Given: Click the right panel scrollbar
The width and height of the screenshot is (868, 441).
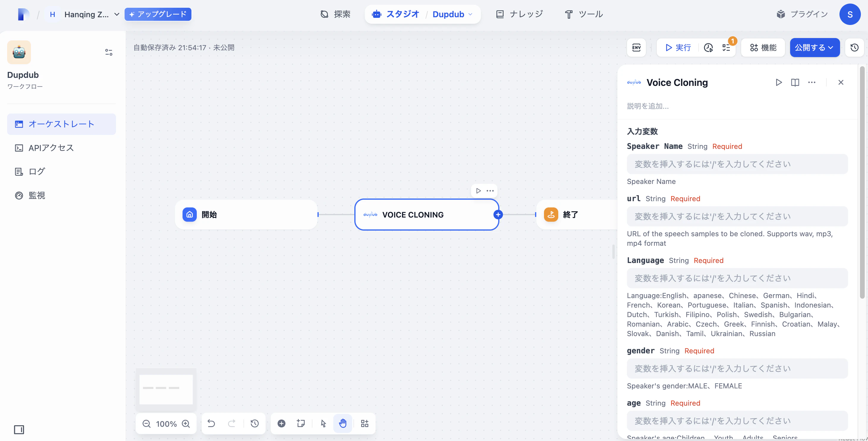Looking at the screenshot, I should (x=862, y=182).
